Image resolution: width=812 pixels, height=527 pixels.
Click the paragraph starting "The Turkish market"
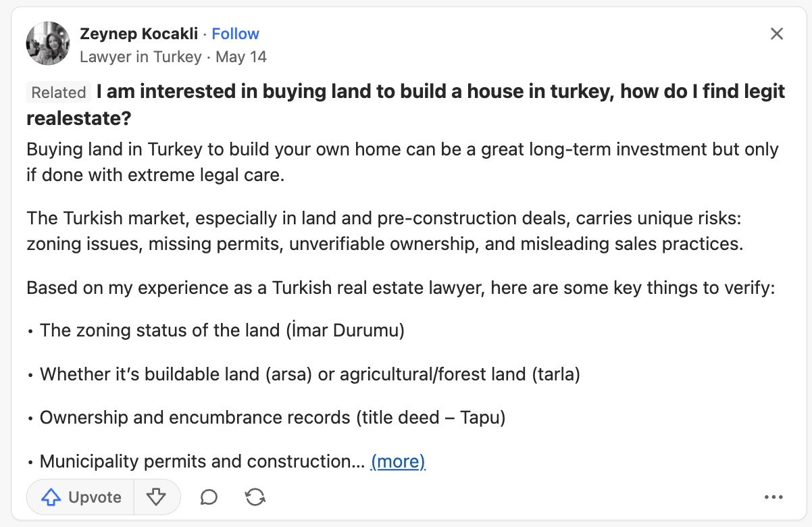click(x=384, y=231)
